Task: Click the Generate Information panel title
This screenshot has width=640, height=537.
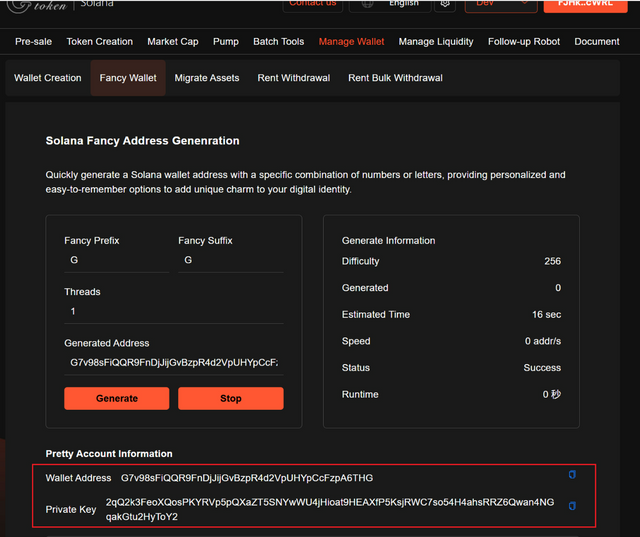Action: coord(389,241)
